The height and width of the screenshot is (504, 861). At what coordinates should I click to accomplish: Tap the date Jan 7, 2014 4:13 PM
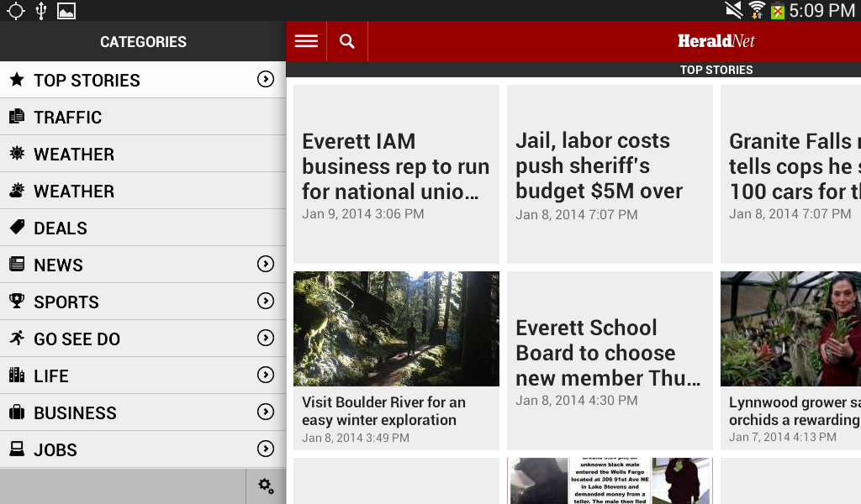pyautogui.click(x=783, y=437)
